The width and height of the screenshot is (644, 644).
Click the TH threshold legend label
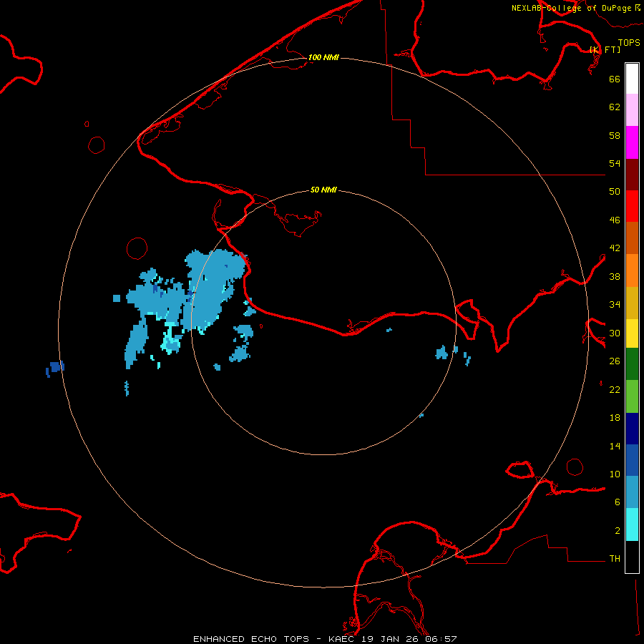(615, 559)
